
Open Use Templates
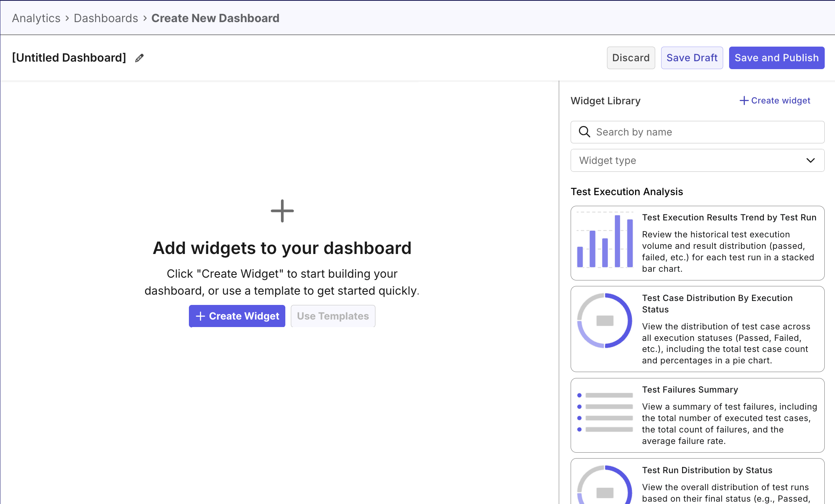click(333, 316)
